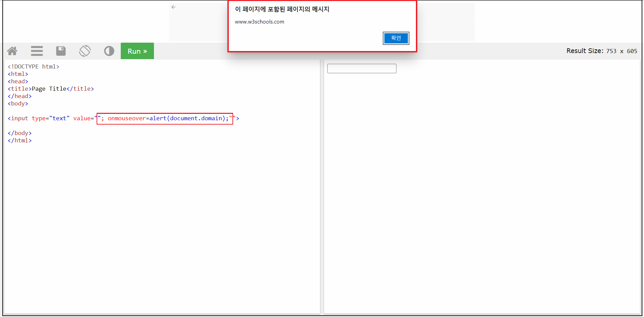Click the '<html>' opening tag line

click(18, 74)
